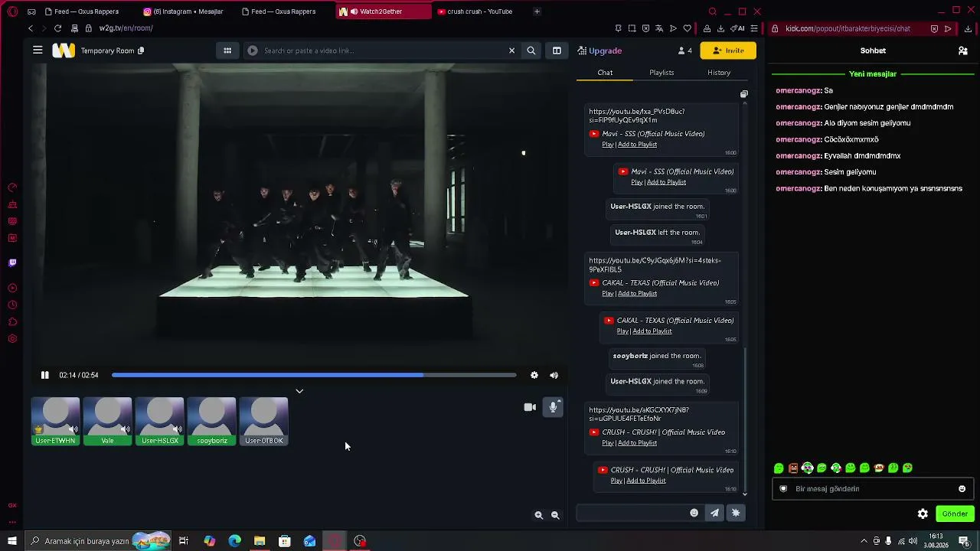The width and height of the screenshot is (980, 551).
Task: Select the Vale user avatar
Action: point(107,421)
